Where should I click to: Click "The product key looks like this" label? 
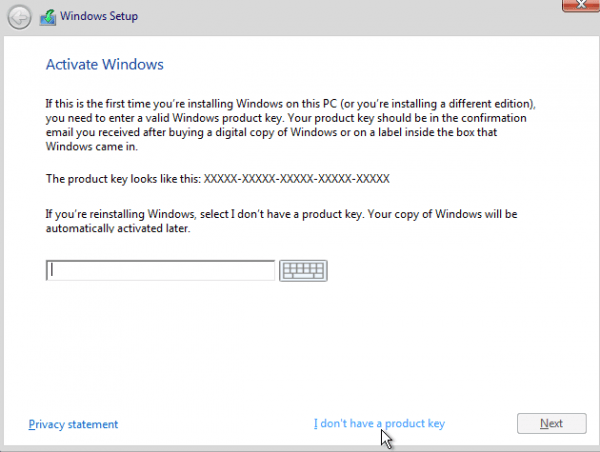pyautogui.click(x=123, y=179)
